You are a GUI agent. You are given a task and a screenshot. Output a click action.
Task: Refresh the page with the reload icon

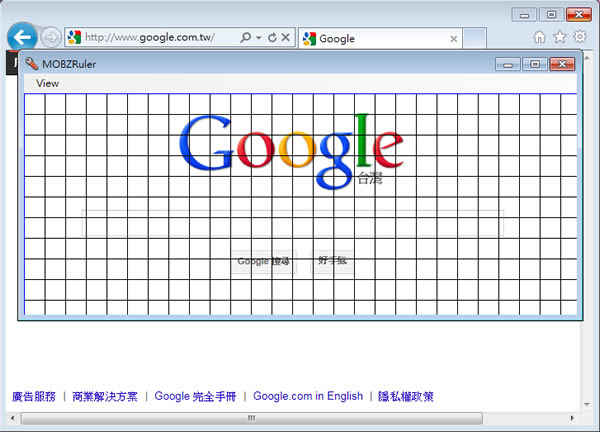(271, 38)
